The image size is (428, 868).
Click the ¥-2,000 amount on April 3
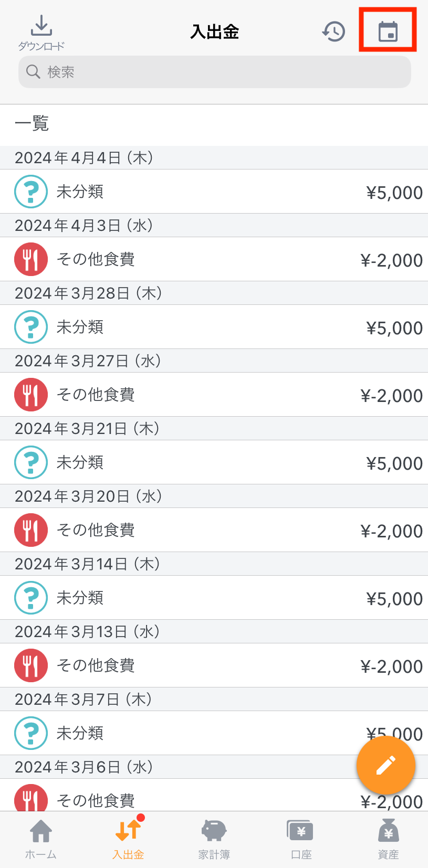pos(392,260)
